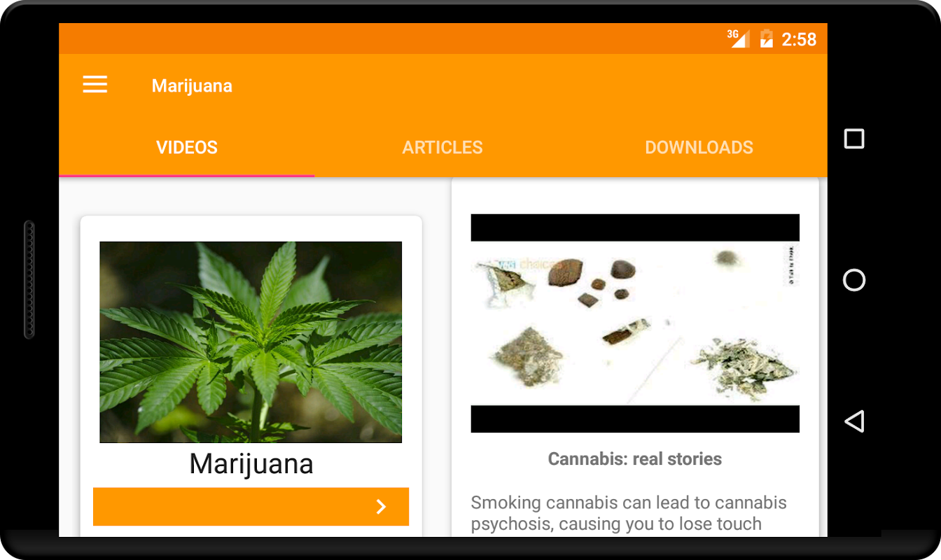
Task: Click the Marijuana title in app bar
Action: 192,85
